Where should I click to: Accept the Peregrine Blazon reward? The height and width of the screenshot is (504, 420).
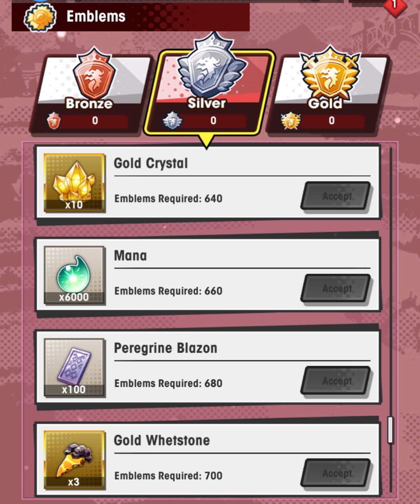(336, 381)
